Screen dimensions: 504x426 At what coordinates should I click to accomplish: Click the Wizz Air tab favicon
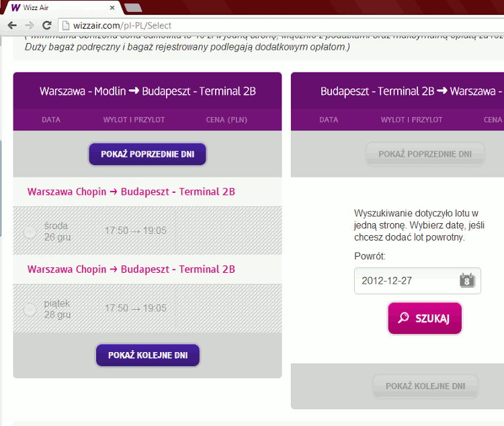15,7
